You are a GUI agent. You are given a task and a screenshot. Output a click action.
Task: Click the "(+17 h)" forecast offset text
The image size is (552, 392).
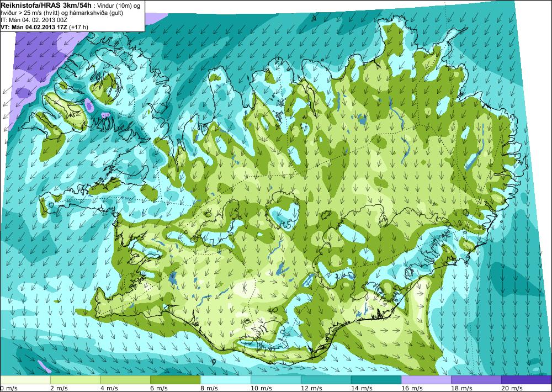tap(79, 27)
